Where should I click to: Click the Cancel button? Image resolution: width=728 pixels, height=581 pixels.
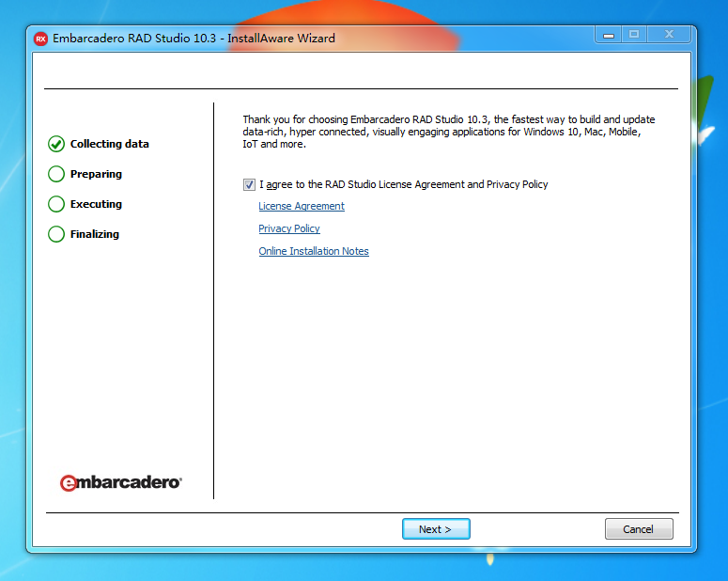click(x=639, y=529)
